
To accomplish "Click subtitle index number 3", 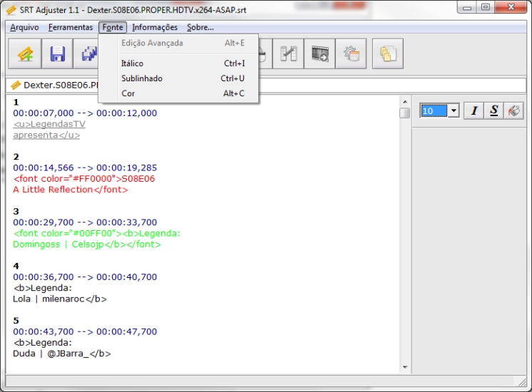I will pyautogui.click(x=16, y=211).
